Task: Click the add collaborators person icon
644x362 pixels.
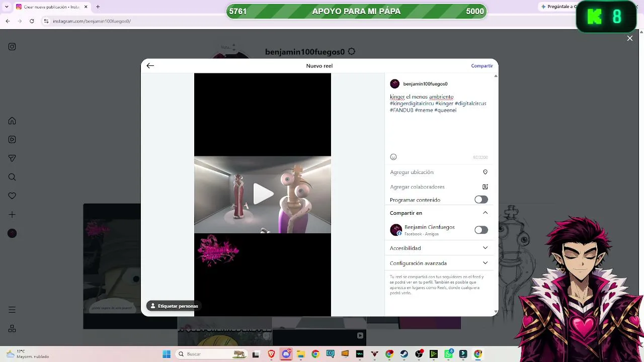Action: [x=485, y=187]
